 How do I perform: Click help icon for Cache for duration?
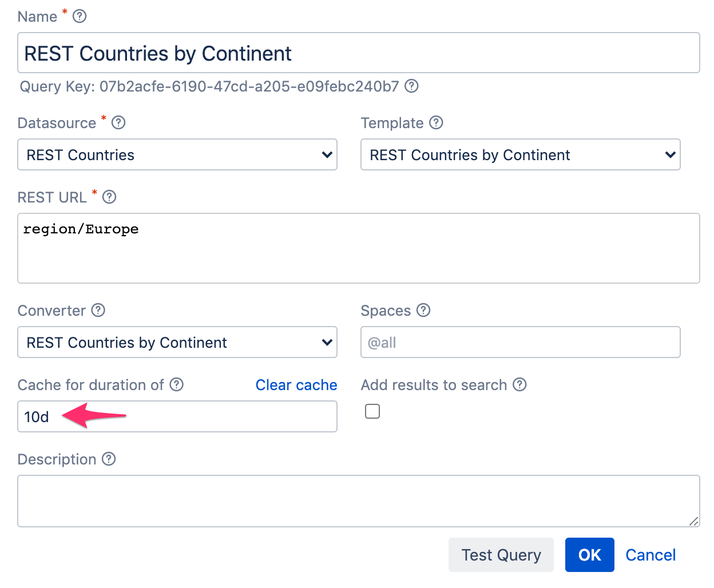click(x=177, y=384)
